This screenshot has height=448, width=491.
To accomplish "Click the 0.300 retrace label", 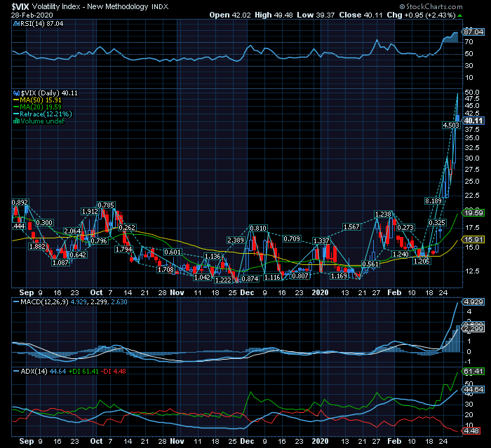I will [44, 222].
